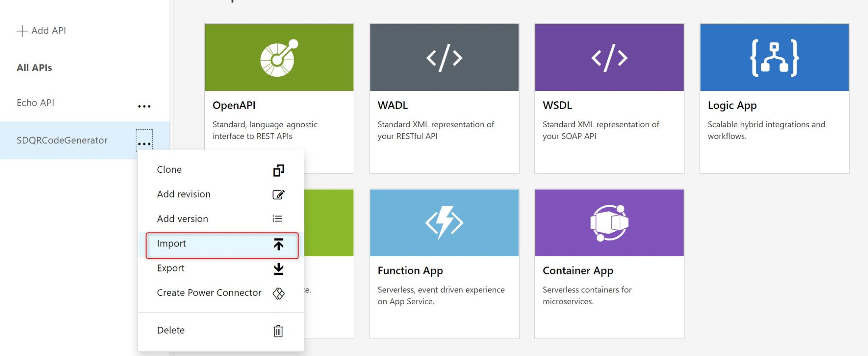Click 'Standard XML representation of your SOAP API'
The width and height of the screenshot is (868, 356).
[601, 130]
